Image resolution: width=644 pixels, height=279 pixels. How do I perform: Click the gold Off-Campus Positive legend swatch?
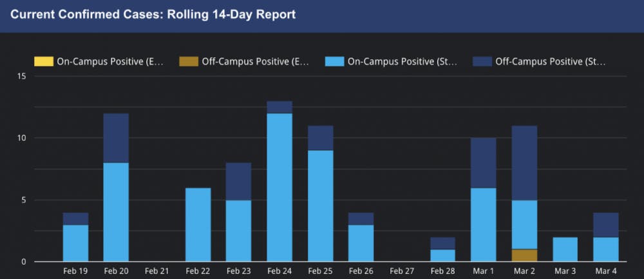click(188, 62)
